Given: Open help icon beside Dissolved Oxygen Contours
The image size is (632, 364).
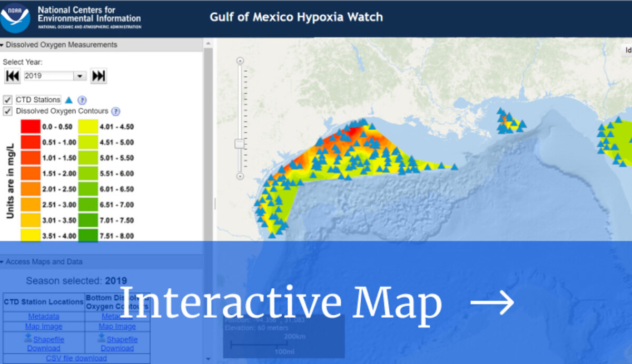Looking at the screenshot, I should [116, 112].
